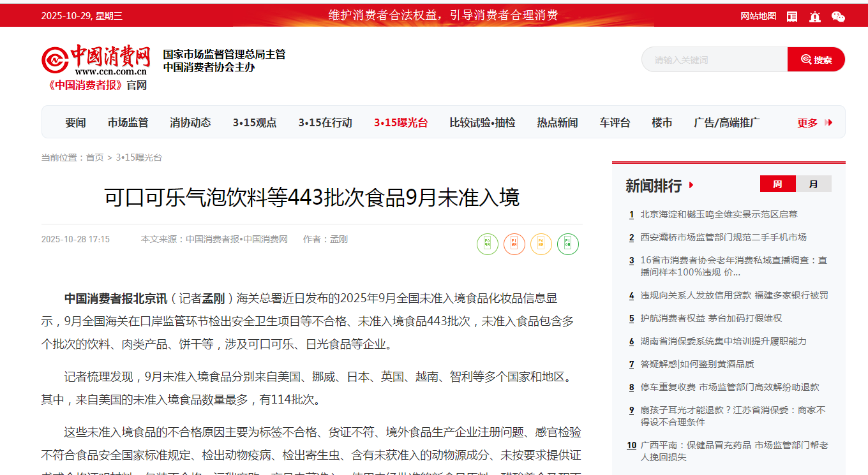Switch news ranking to 月 (monthly)
Screen dimensions: 868x475
click(813, 184)
